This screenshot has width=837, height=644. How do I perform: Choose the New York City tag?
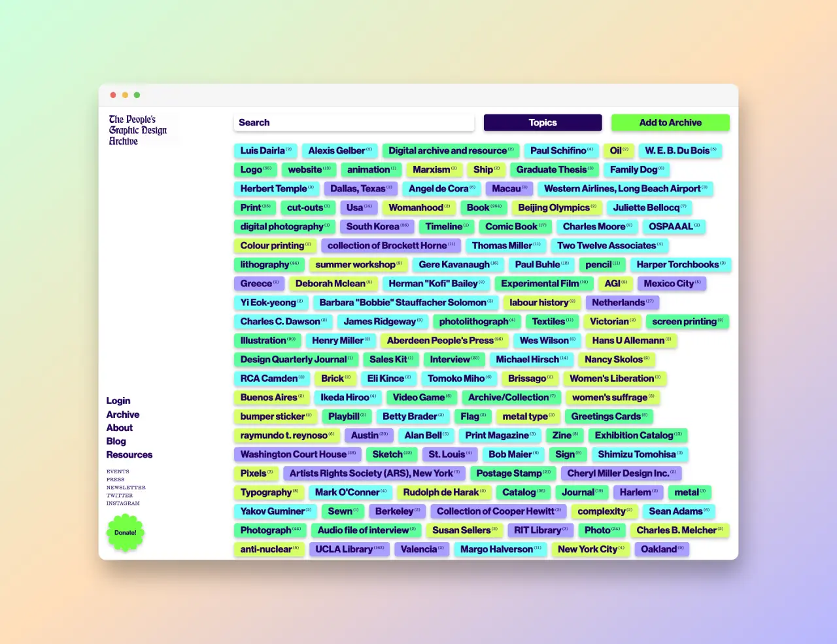[x=590, y=549]
